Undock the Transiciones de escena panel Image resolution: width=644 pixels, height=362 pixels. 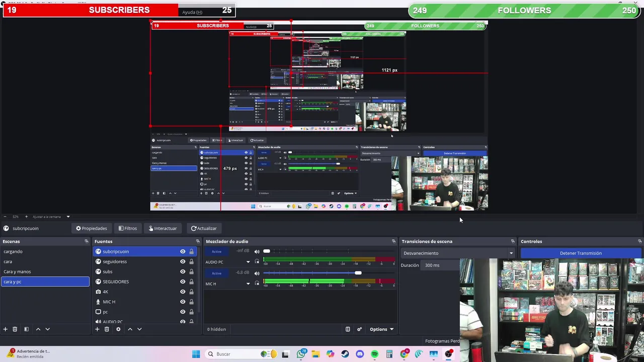(513, 241)
